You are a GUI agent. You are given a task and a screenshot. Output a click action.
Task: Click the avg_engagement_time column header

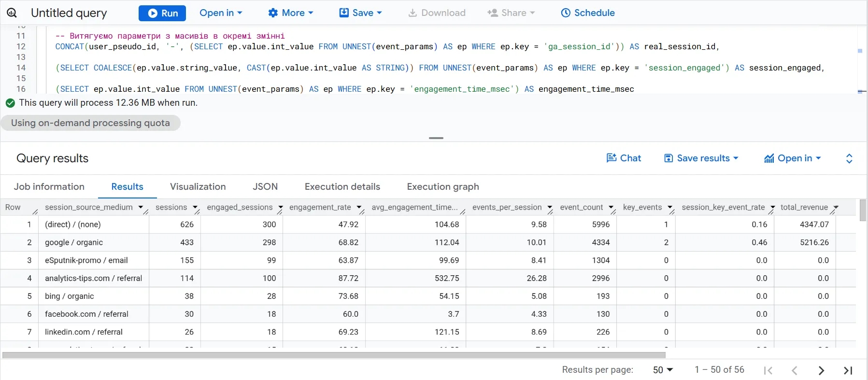click(x=414, y=207)
